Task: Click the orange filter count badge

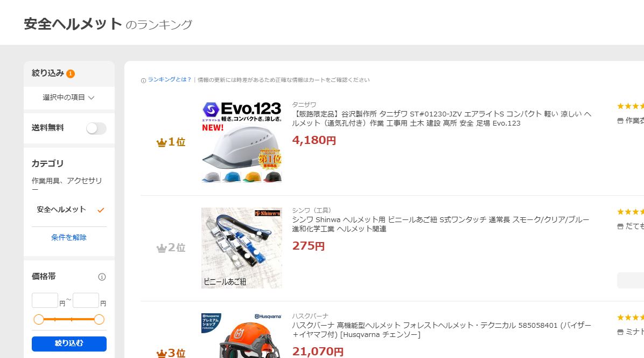Action: coord(71,73)
